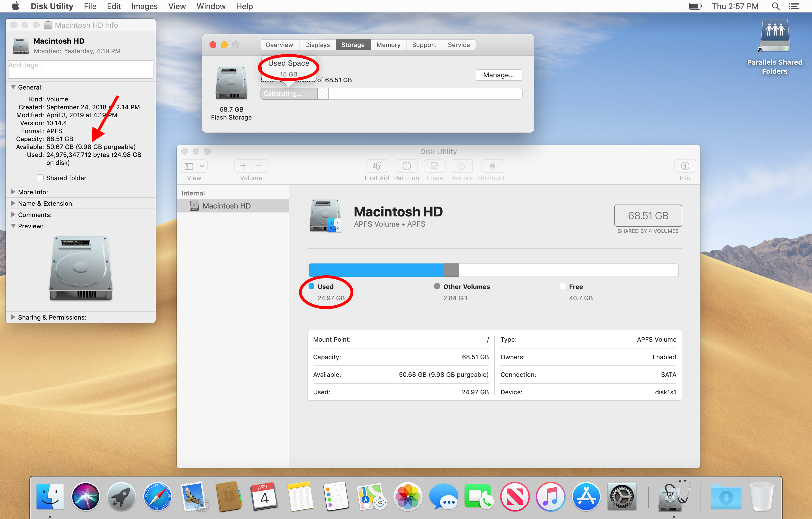
Task: Open Calendar showing APR 4
Action: pos(265,496)
